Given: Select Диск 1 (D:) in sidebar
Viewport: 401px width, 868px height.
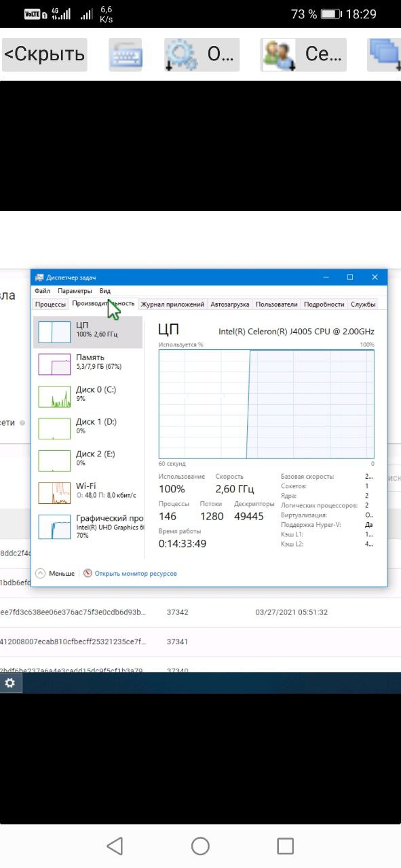Looking at the screenshot, I should (88, 428).
